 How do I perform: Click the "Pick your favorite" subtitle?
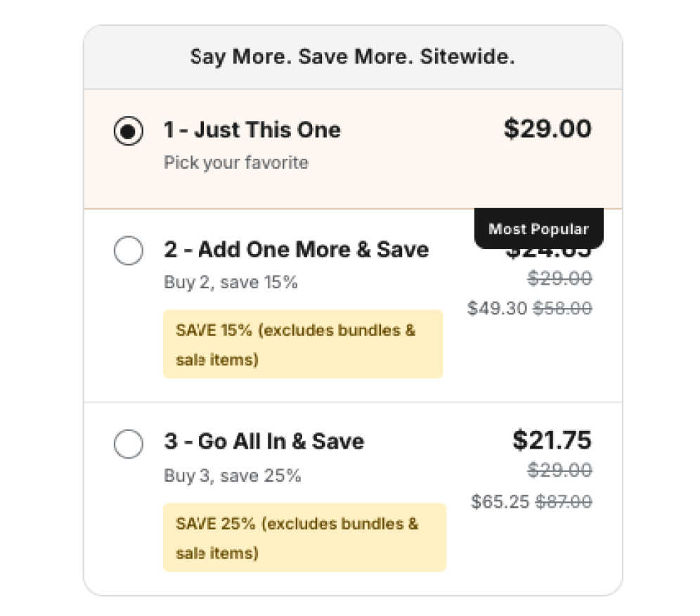tap(236, 163)
